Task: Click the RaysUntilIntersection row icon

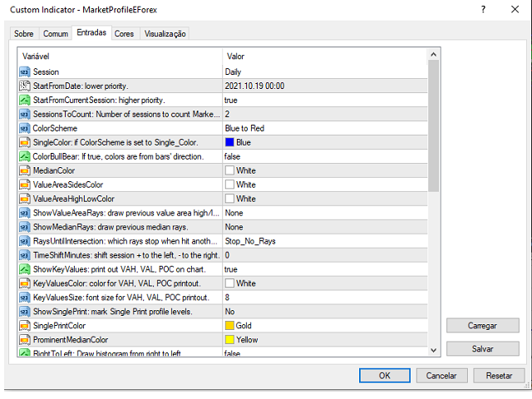Action: tap(25, 241)
